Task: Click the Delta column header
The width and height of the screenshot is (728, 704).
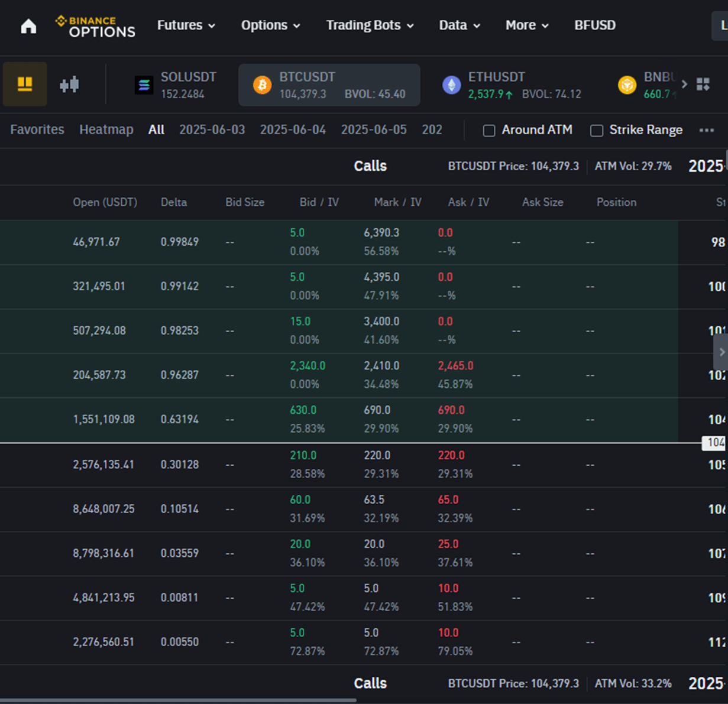Action: click(174, 202)
